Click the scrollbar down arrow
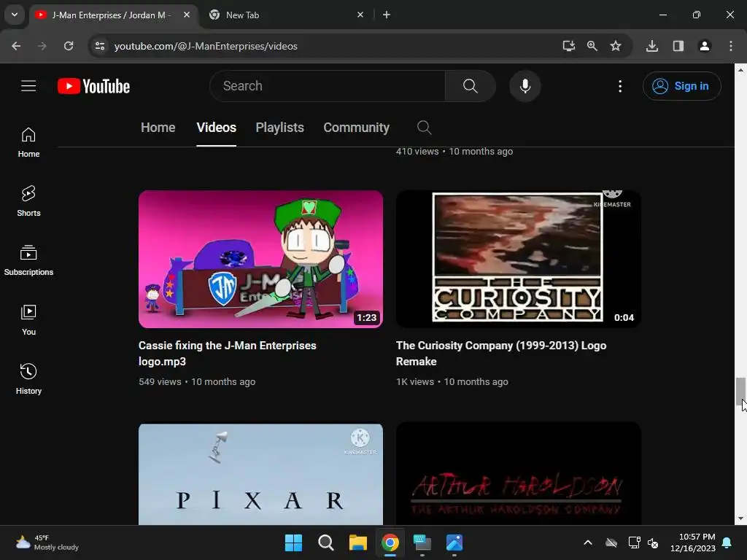 point(740,518)
